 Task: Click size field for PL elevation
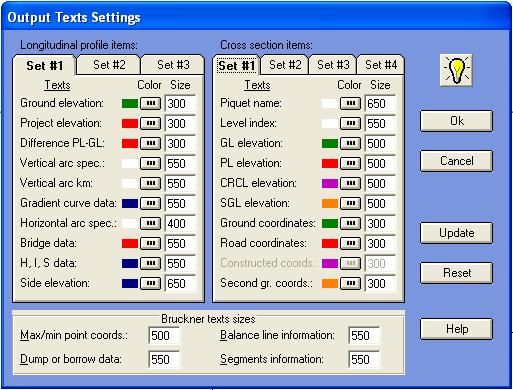coord(380,164)
